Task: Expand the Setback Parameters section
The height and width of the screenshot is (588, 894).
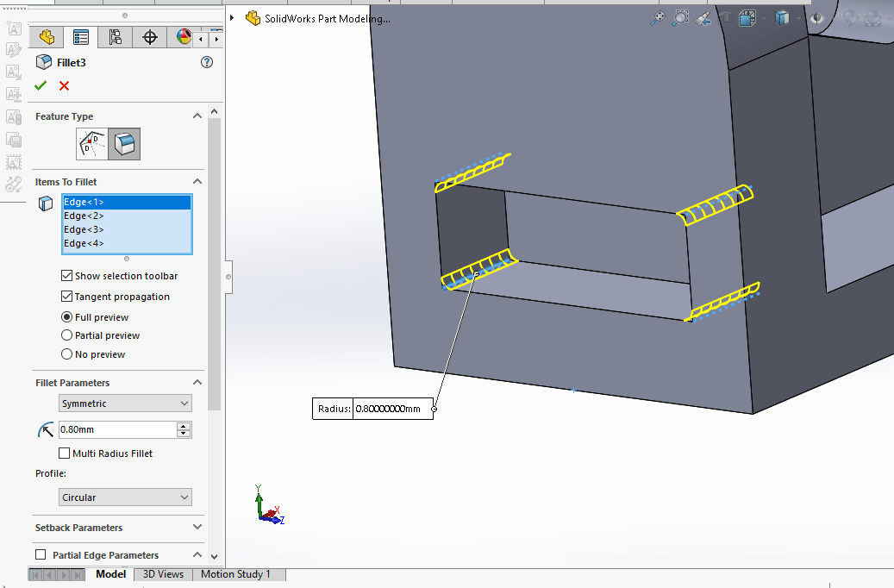Action: [x=197, y=528]
